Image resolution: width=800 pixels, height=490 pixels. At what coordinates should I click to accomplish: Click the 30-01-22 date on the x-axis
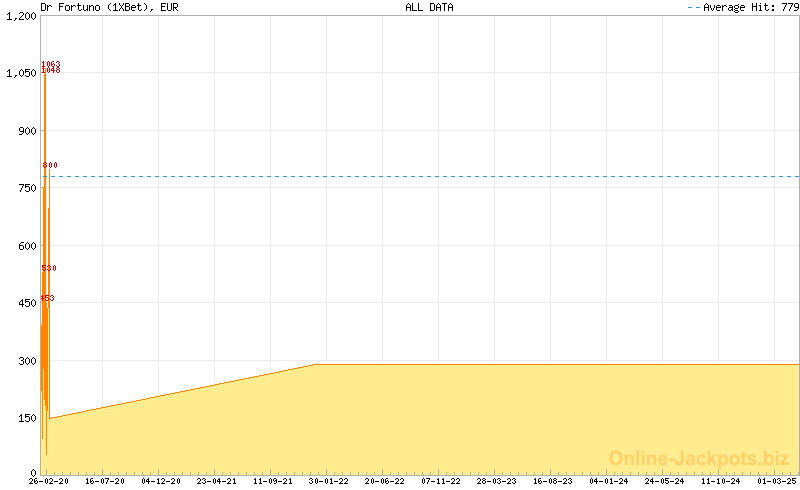pos(329,481)
